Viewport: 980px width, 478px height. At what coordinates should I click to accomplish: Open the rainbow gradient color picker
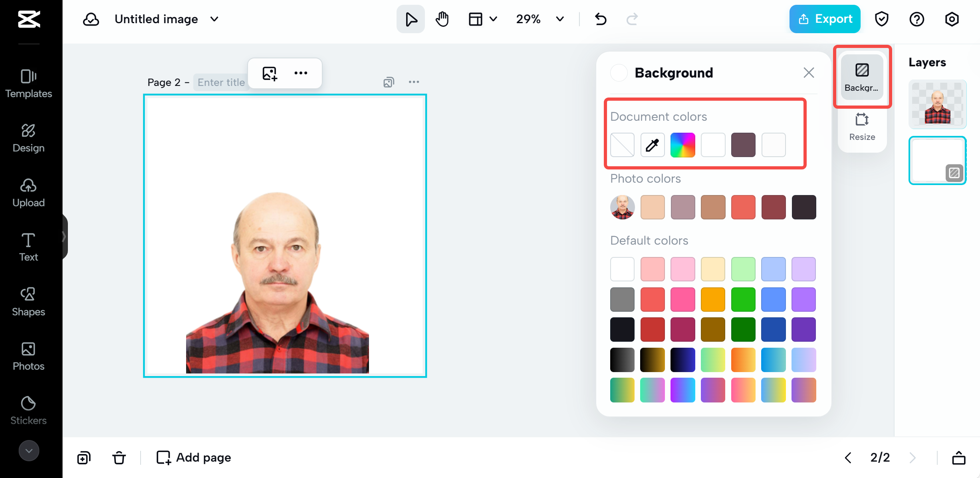tap(682, 145)
